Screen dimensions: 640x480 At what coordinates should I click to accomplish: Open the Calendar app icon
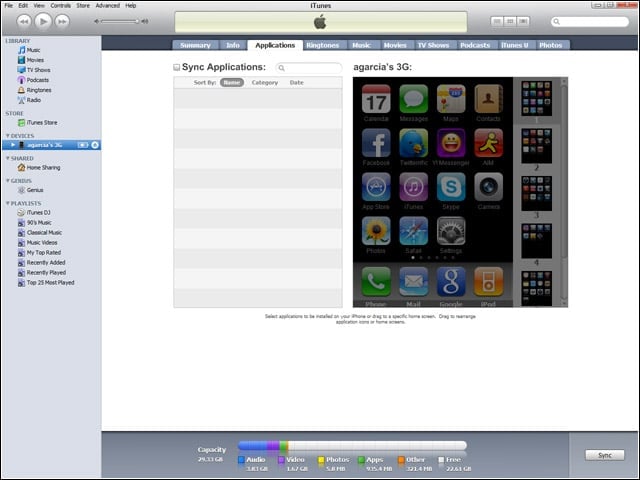tap(376, 99)
